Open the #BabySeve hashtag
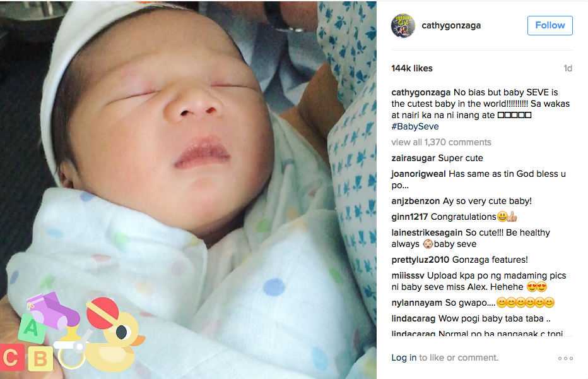The height and width of the screenshot is (379, 588). [415, 126]
